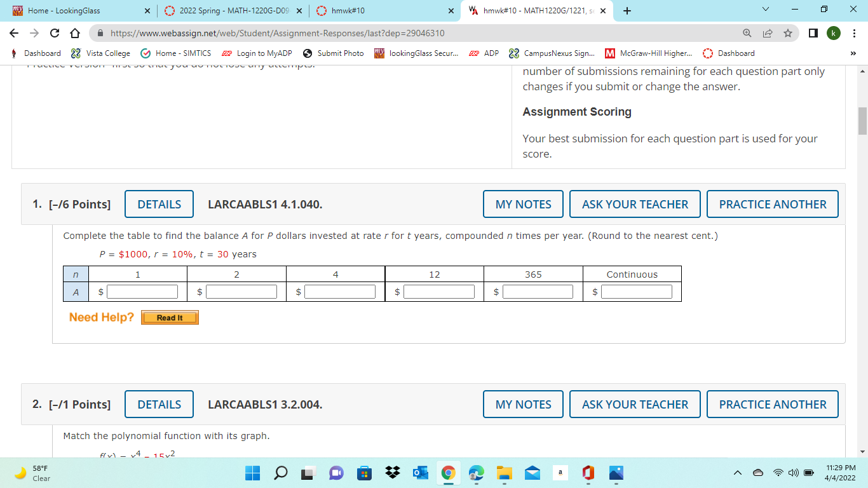The width and height of the screenshot is (868, 488).
Task: Open the McGraw-Hill Higher... bookmark
Action: click(649, 53)
